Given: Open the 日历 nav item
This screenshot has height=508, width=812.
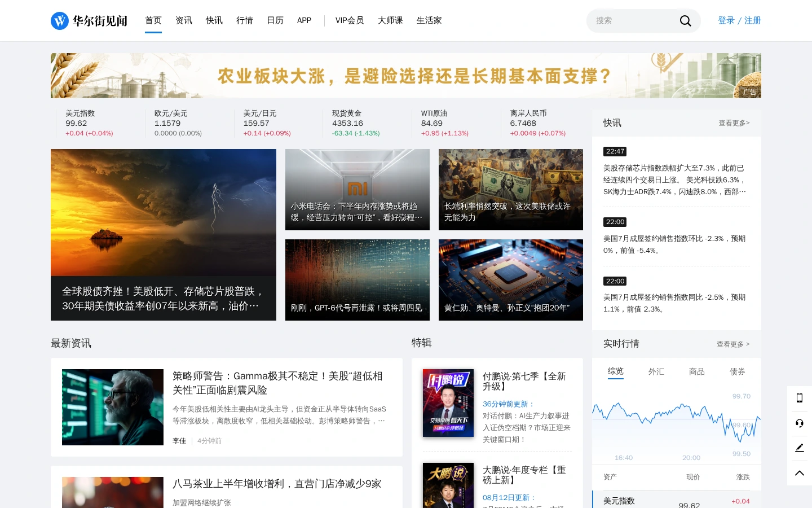Looking at the screenshot, I should click(x=275, y=20).
